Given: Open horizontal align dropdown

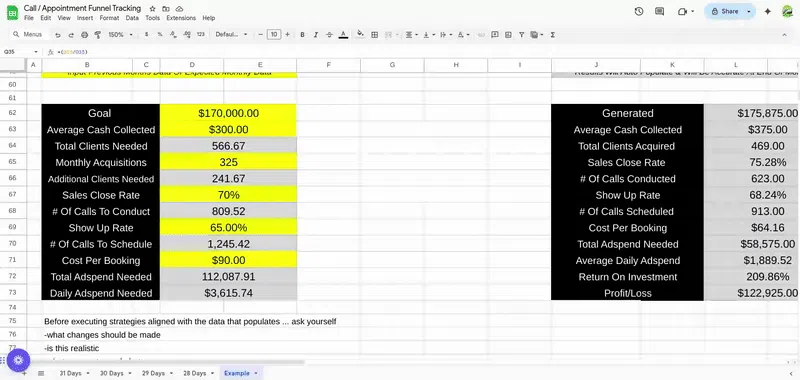Looking at the screenshot, I should (x=411, y=35).
